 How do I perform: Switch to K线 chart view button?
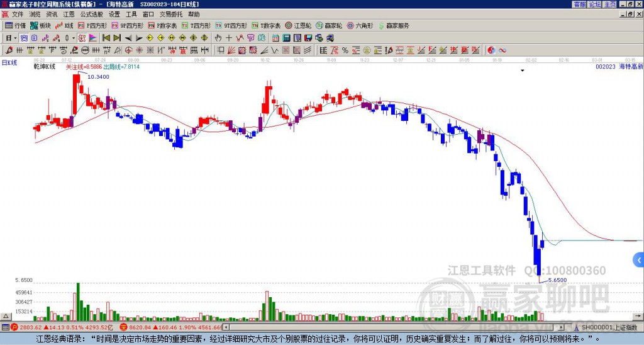coord(64,25)
